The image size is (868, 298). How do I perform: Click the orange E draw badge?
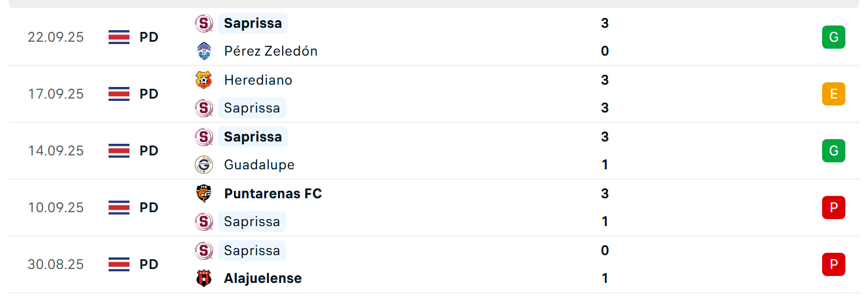coord(834,94)
